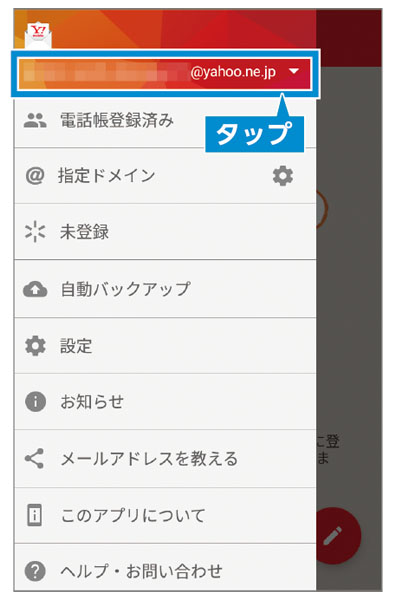Click the share icon for mail address

tap(34, 458)
